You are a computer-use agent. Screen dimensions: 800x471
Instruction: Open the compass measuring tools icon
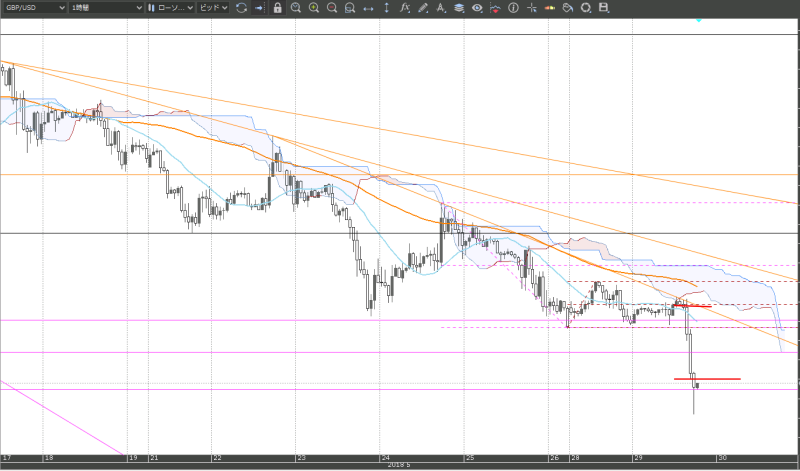pyautogui.click(x=441, y=8)
